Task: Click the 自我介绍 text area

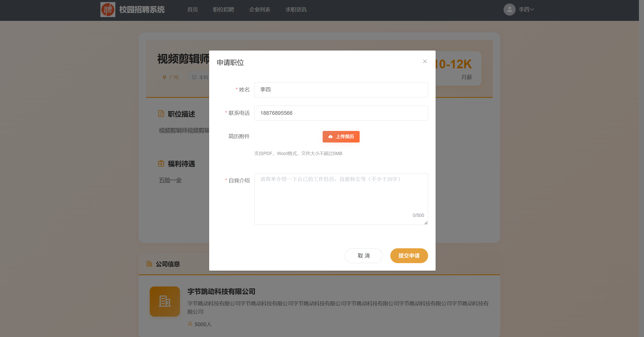Action: 341,199
